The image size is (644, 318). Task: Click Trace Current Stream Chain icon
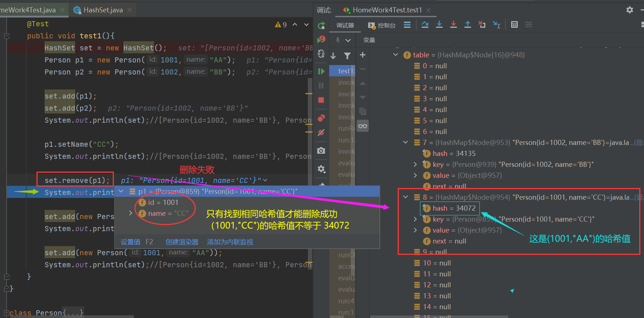coord(529,24)
